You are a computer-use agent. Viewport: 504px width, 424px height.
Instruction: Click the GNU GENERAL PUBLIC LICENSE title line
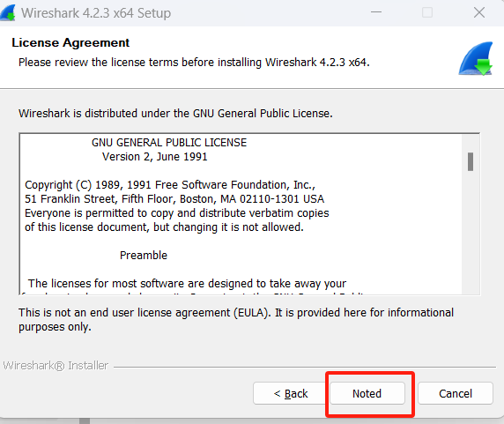[169, 143]
